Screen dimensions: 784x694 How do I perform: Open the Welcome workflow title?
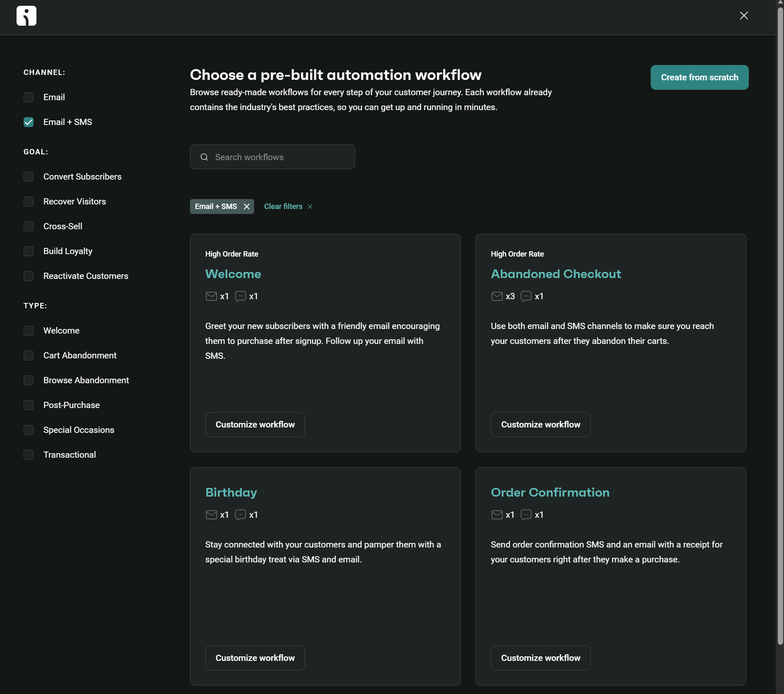(x=233, y=274)
